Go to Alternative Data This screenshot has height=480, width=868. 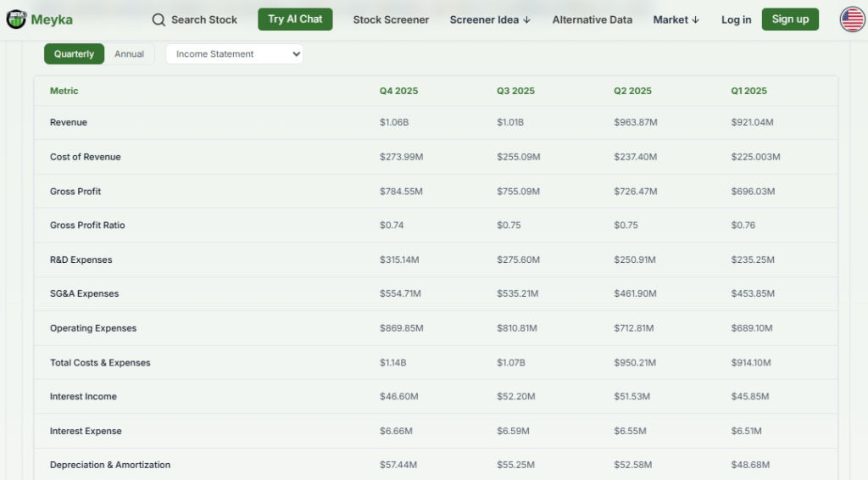[592, 20]
